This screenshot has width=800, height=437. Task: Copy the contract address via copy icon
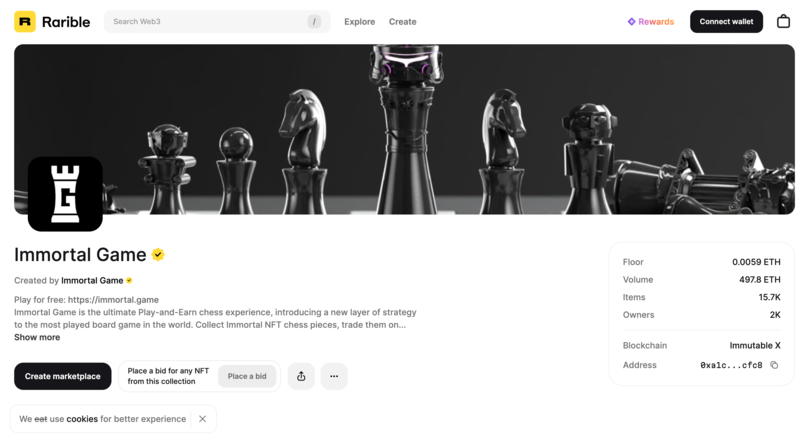click(774, 365)
